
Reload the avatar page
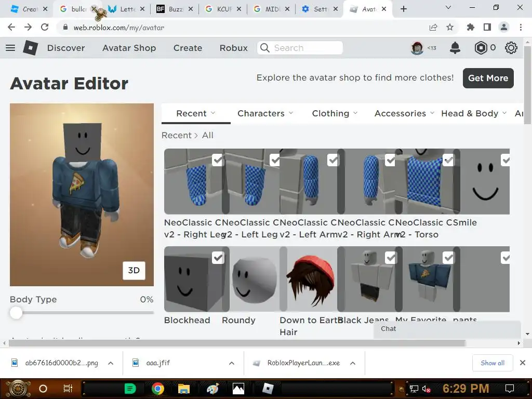coord(45,27)
